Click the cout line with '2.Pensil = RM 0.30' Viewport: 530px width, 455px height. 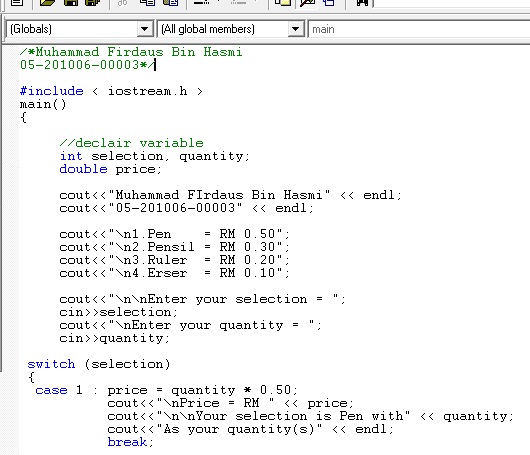(175, 247)
